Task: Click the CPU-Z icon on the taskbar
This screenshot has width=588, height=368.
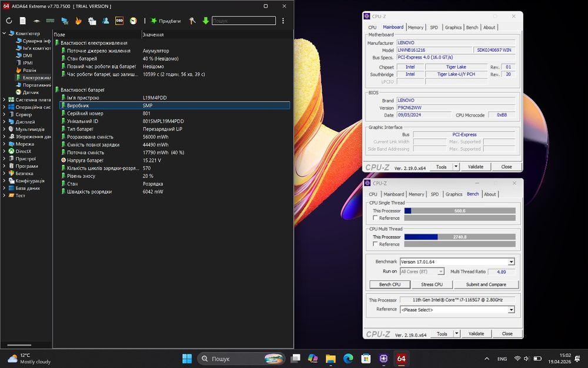Action: point(383,359)
